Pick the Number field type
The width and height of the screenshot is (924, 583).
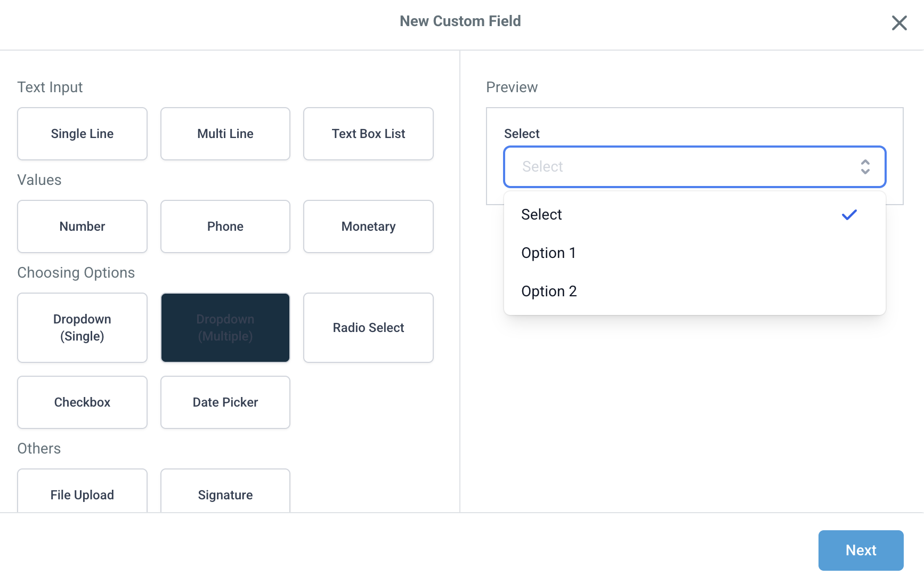pyautogui.click(x=82, y=226)
